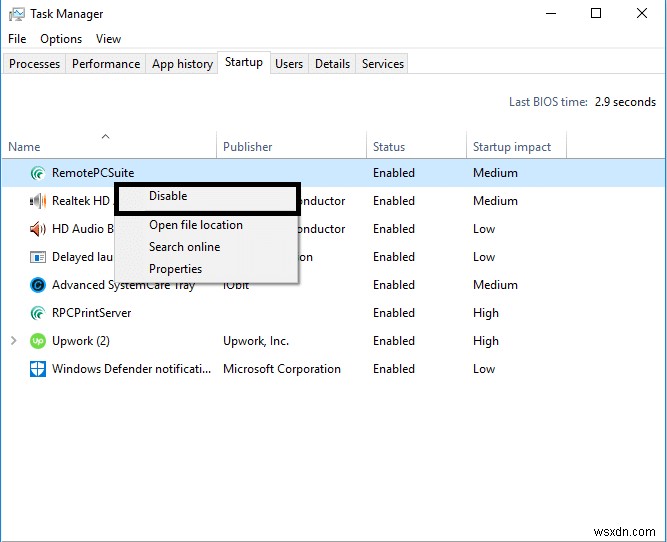Expand the Upwork (2) group
Screen dimensions: 667x542
pos(13,341)
